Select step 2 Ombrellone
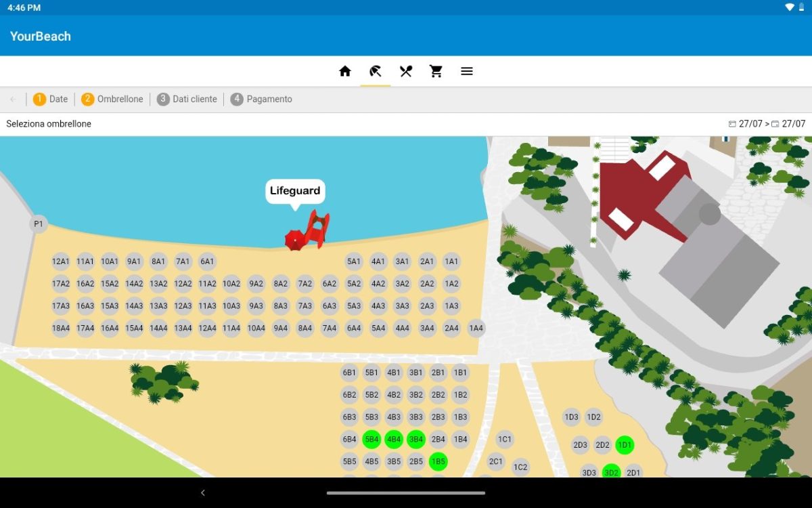Viewport: 812px width, 508px height. pyautogui.click(x=112, y=100)
